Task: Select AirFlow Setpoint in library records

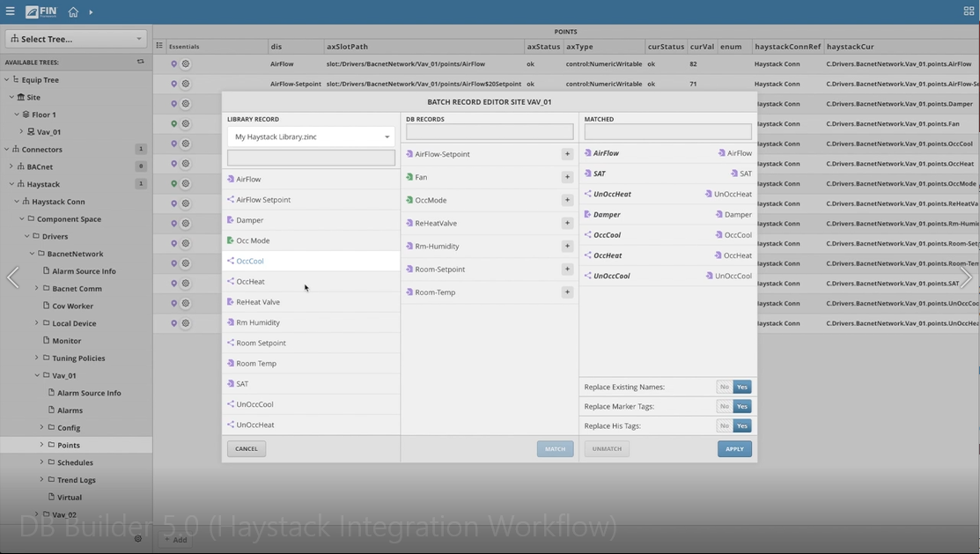Action: [311, 199]
